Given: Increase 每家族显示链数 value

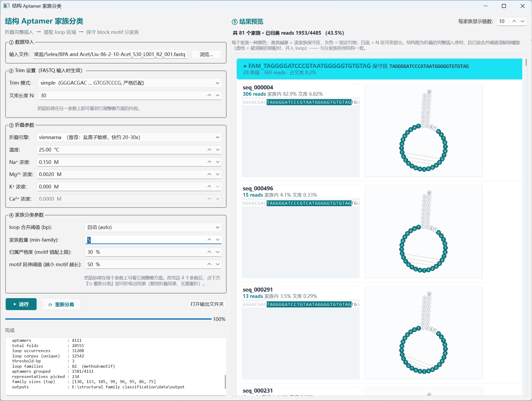Looking at the screenshot, I should [x=514, y=21].
